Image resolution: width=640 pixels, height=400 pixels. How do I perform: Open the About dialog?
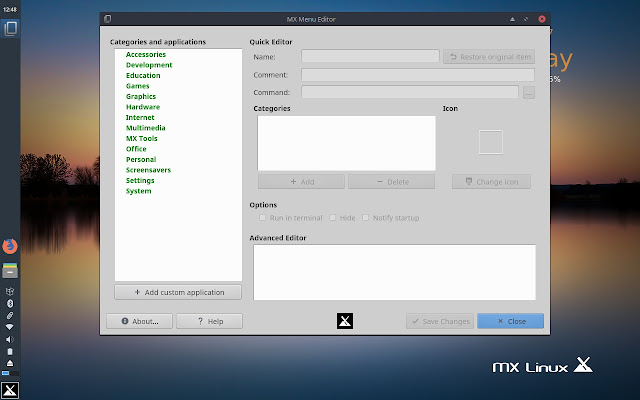coord(140,321)
